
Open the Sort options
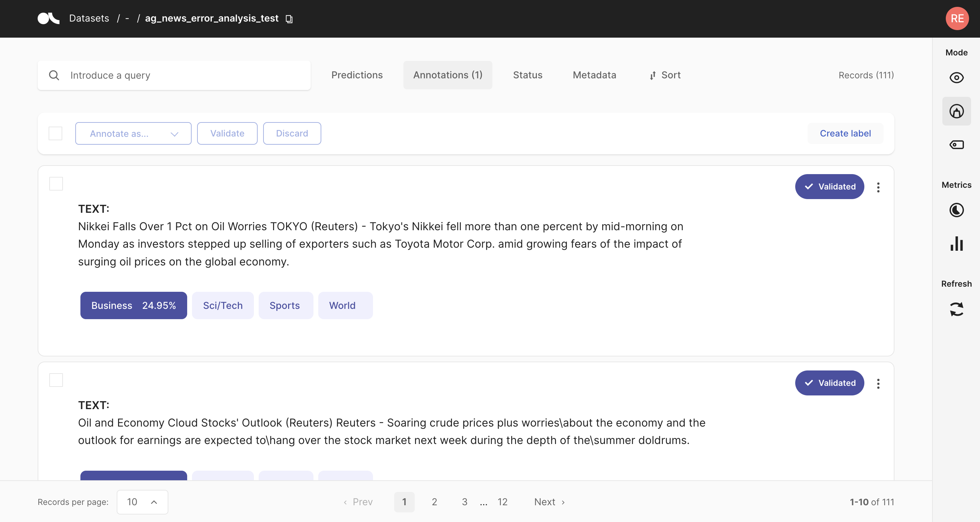coord(665,75)
